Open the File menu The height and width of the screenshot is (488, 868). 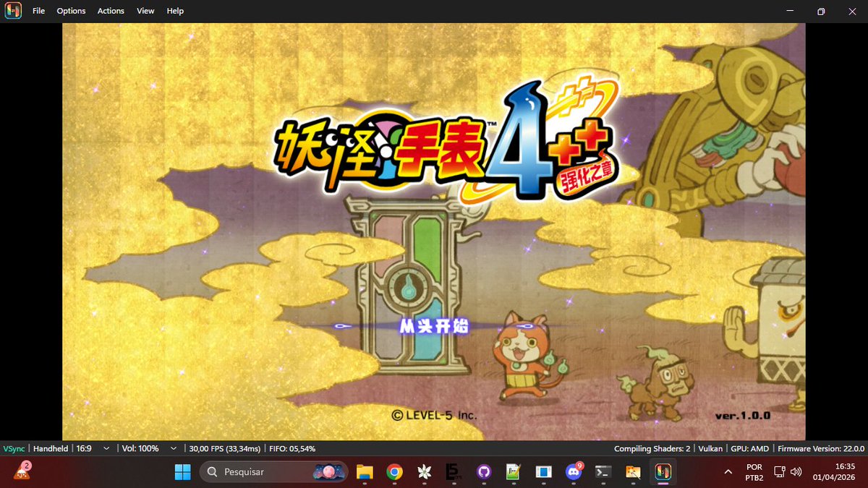[38, 11]
